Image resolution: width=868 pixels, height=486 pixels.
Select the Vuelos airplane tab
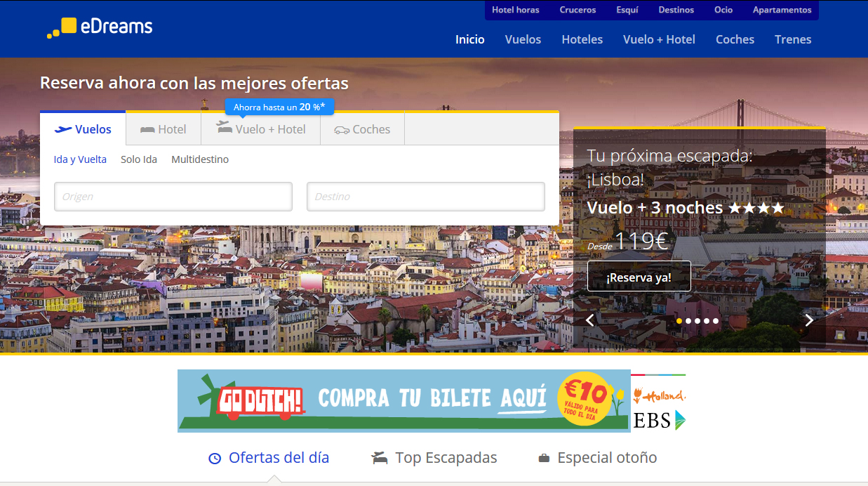(x=84, y=129)
